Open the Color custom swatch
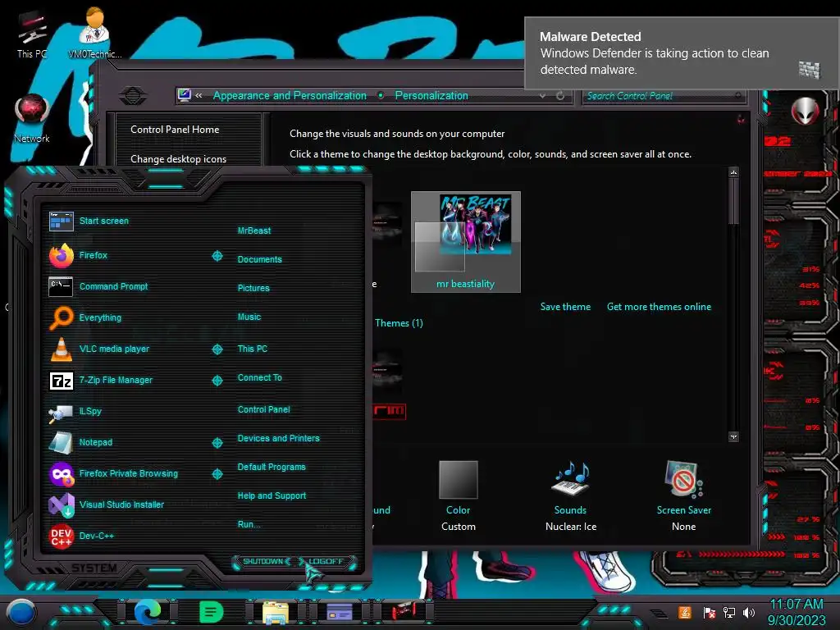This screenshot has height=630, width=840. [458, 480]
